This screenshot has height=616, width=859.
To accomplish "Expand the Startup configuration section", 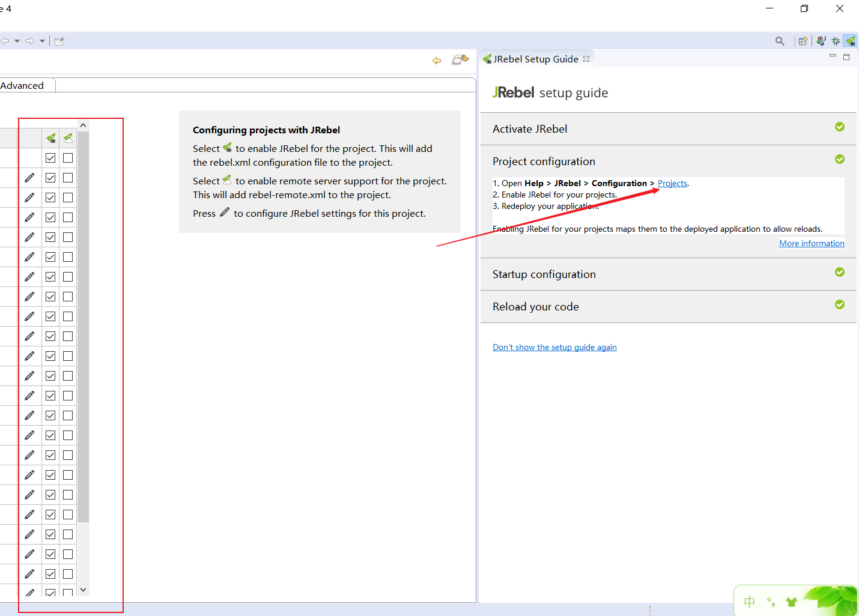I will (x=668, y=274).
